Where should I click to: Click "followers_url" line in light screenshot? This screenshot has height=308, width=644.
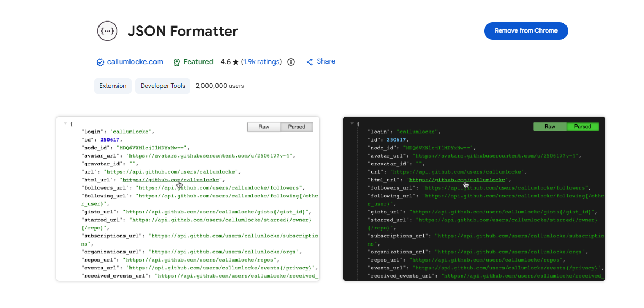[x=193, y=187]
